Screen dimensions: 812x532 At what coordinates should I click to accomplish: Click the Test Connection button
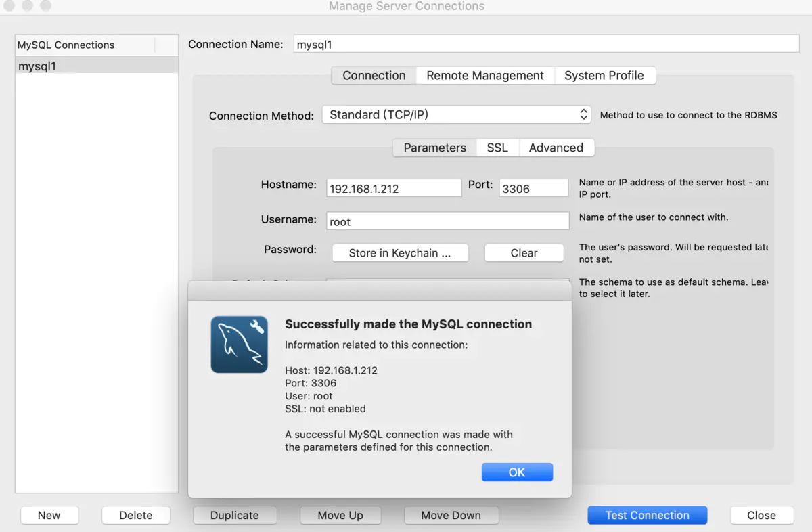pos(648,515)
